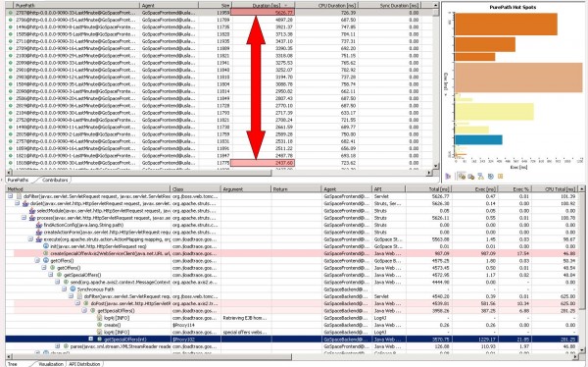Collapse the execute(org.apache.struts.action...) node
588x367 pixels.
30,239
